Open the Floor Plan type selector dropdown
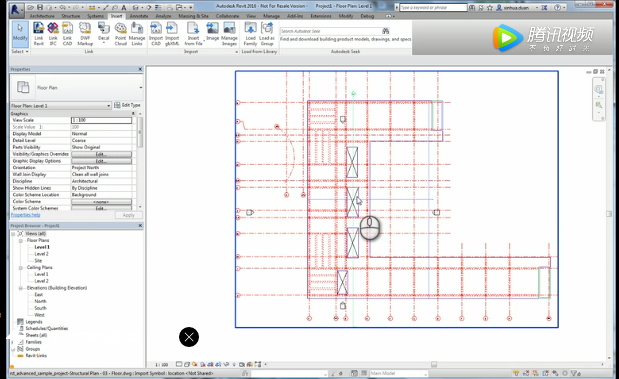Viewport: 619px width, 379px height. pyautogui.click(x=141, y=87)
